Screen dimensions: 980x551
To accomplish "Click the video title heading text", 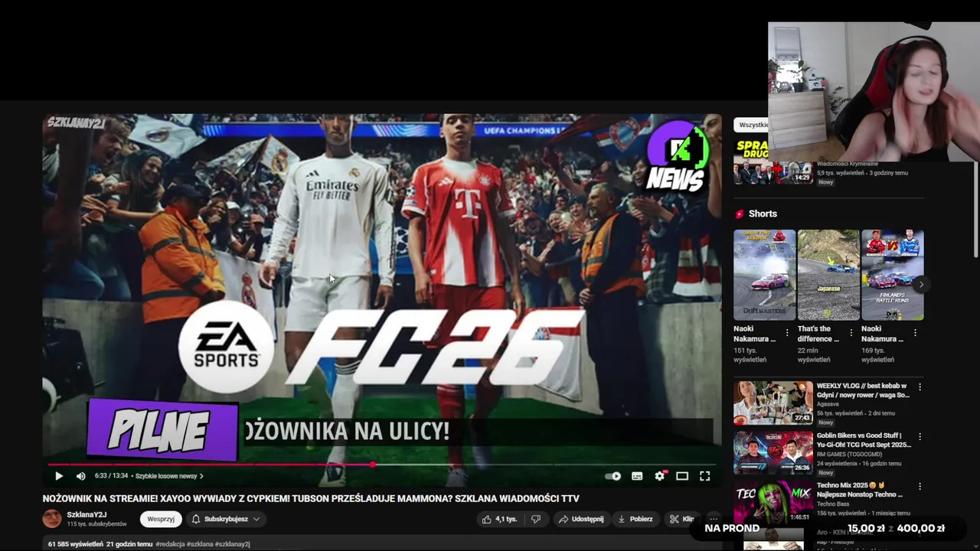I will (311, 498).
